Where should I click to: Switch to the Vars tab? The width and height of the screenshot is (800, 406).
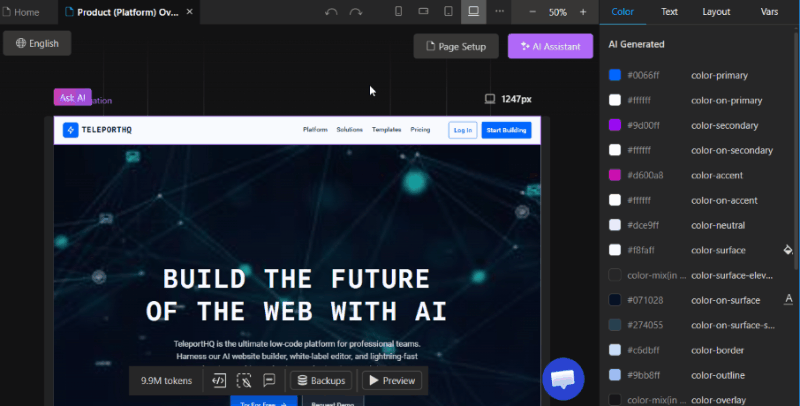click(769, 12)
